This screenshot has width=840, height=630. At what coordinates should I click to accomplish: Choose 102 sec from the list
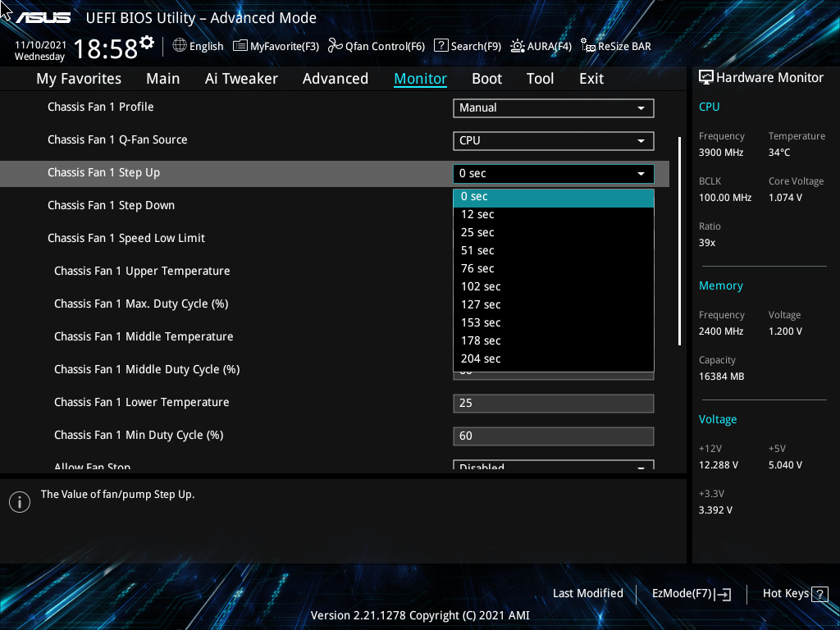pos(554,286)
